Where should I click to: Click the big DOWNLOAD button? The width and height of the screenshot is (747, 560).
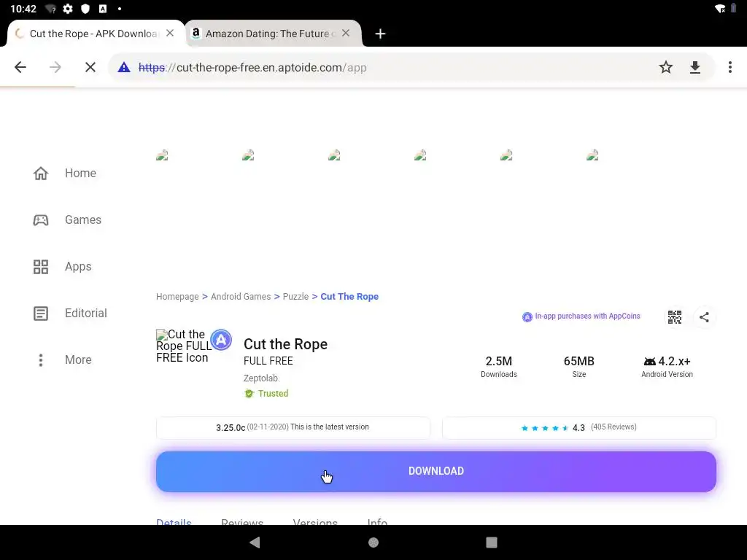436,472
